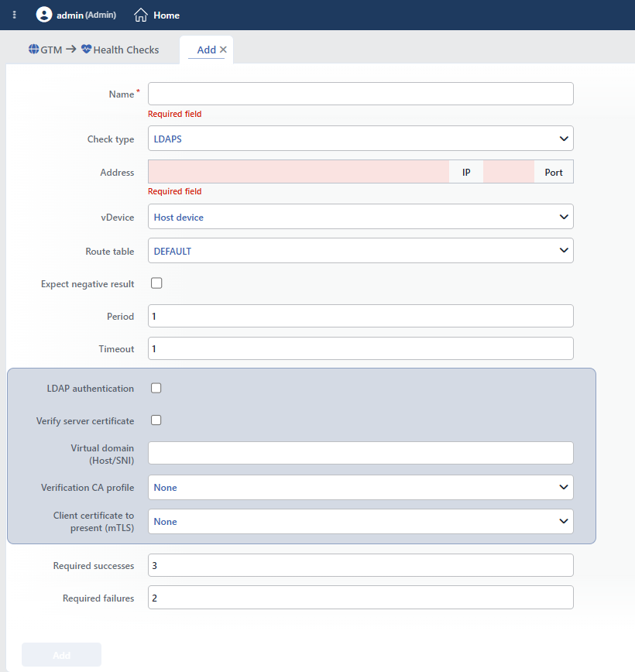This screenshot has height=672, width=635.
Task: Open the vDevice dropdown
Action: [x=361, y=217]
